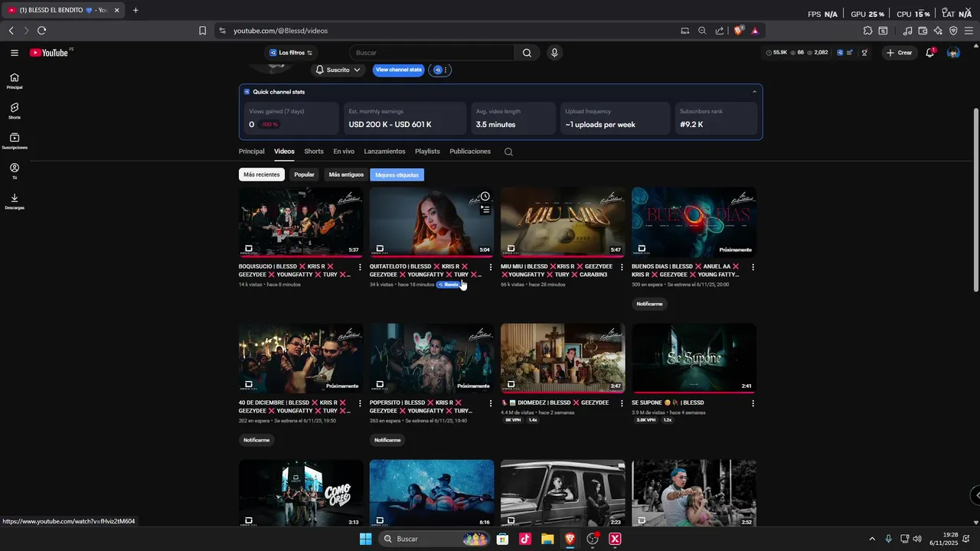Open options menu for POPERSITO video

click(x=491, y=403)
